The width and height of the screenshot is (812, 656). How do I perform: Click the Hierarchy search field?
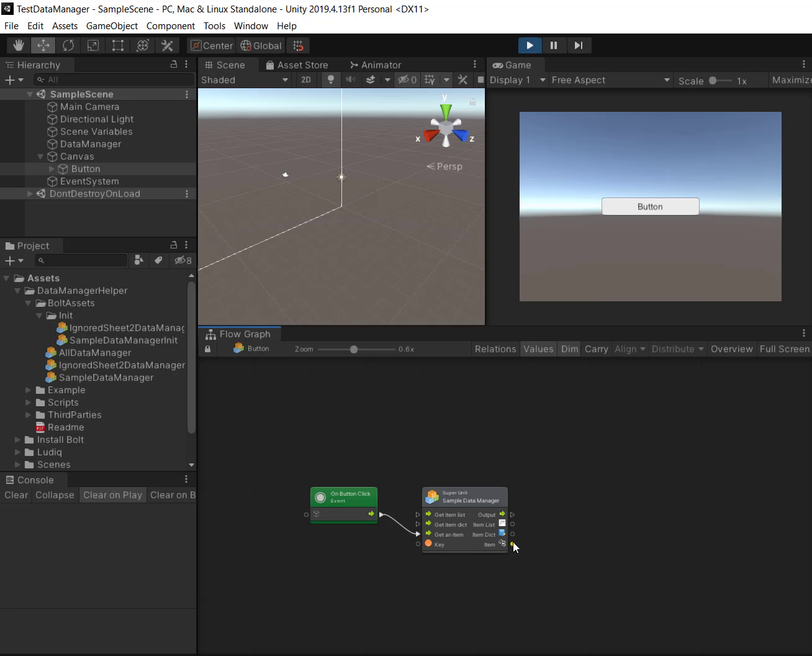coord(114,80)
